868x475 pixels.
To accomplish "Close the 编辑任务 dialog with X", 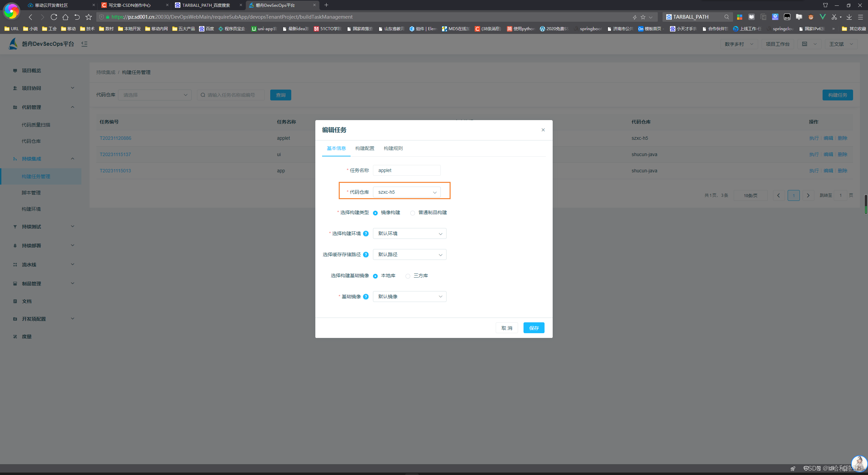I will (x=543, y=130).
